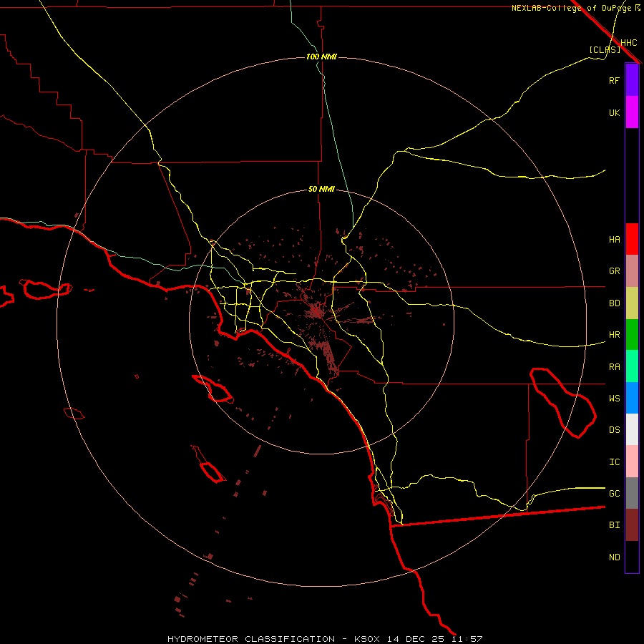Click the WS blue legend swatch

632,398
